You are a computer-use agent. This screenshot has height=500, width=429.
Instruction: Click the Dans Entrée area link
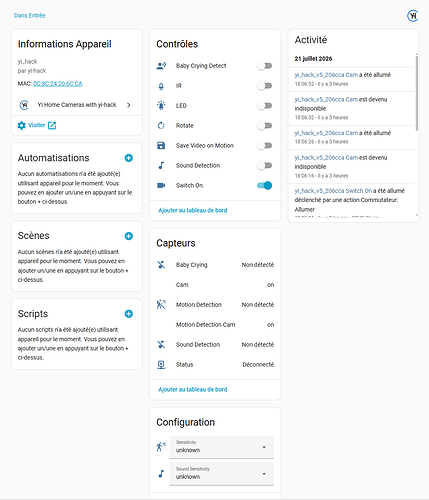coord(30,15)
